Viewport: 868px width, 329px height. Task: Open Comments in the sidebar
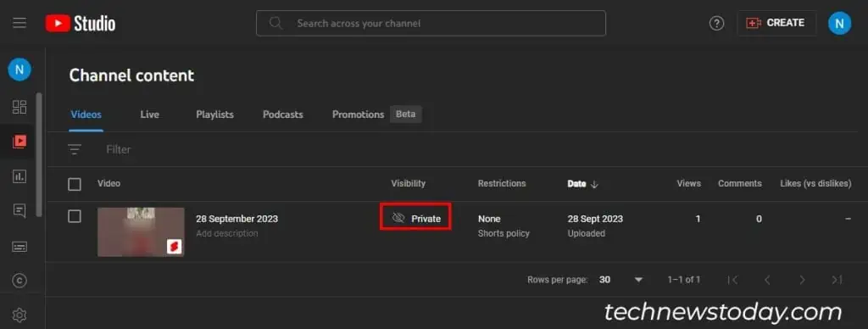[19, 211]
